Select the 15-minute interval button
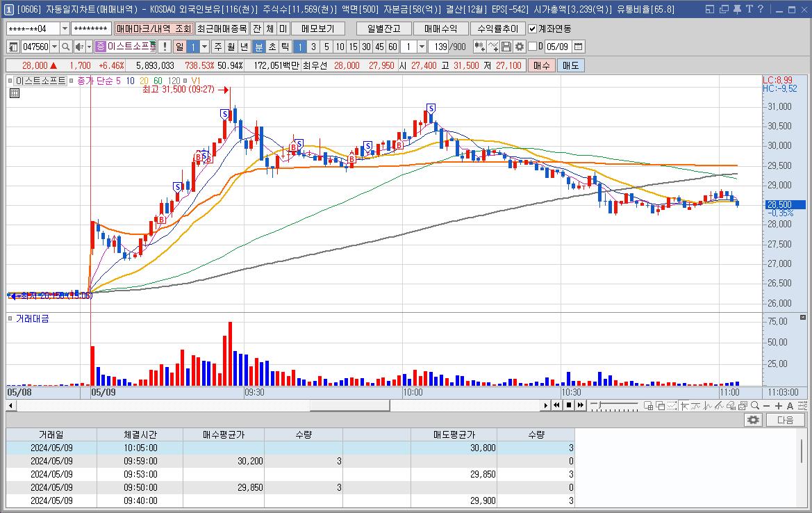Viewport: 812px width, 513px height. click(353, 47)
